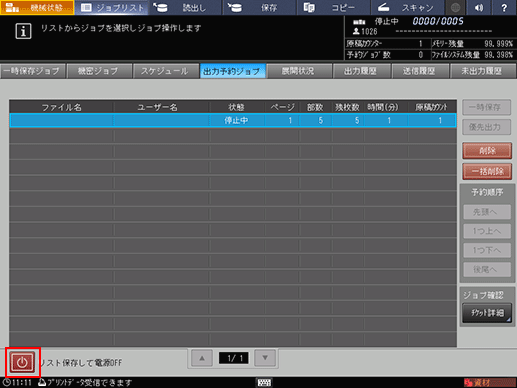The image size is (517, 388).
Task: Click the red power OFF icon
Action: point(23,362)
